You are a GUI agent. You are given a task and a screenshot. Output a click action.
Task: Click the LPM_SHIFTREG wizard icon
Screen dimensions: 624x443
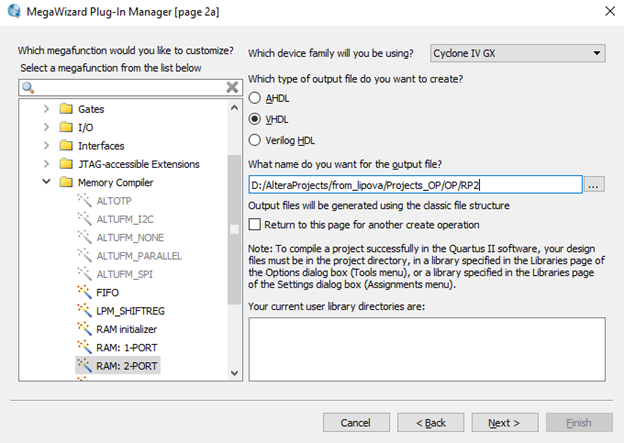(x=84, y=310)
